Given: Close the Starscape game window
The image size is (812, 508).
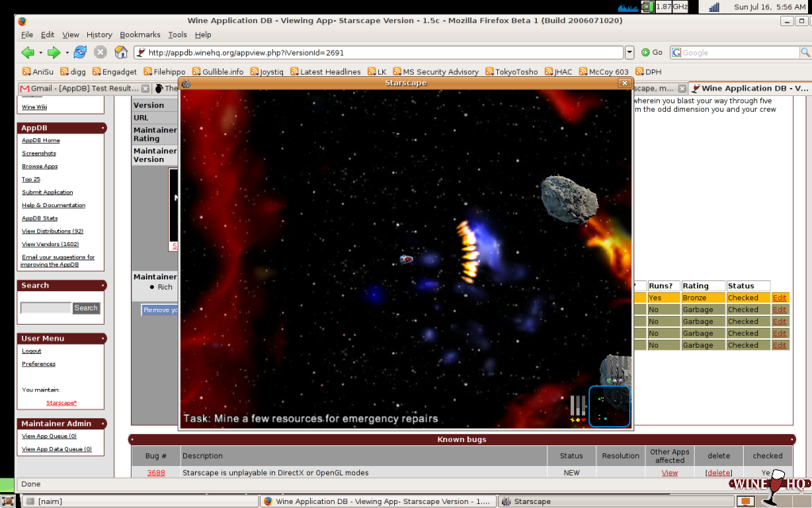Looking at the screenshot, I should click(x=625, y=83).
